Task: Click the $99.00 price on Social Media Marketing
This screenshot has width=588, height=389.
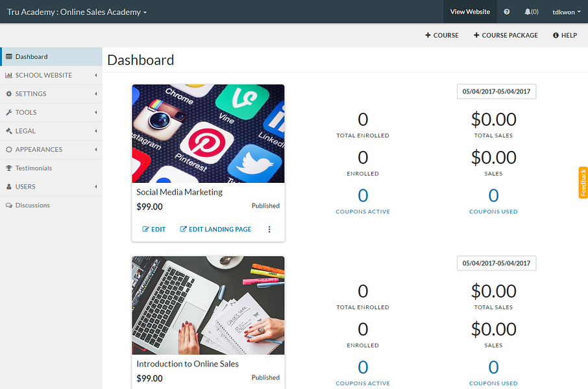Action: coord(150,206)
